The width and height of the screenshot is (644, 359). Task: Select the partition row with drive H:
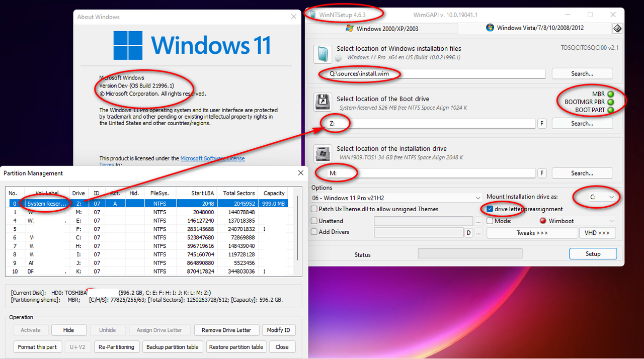[147, 246]
